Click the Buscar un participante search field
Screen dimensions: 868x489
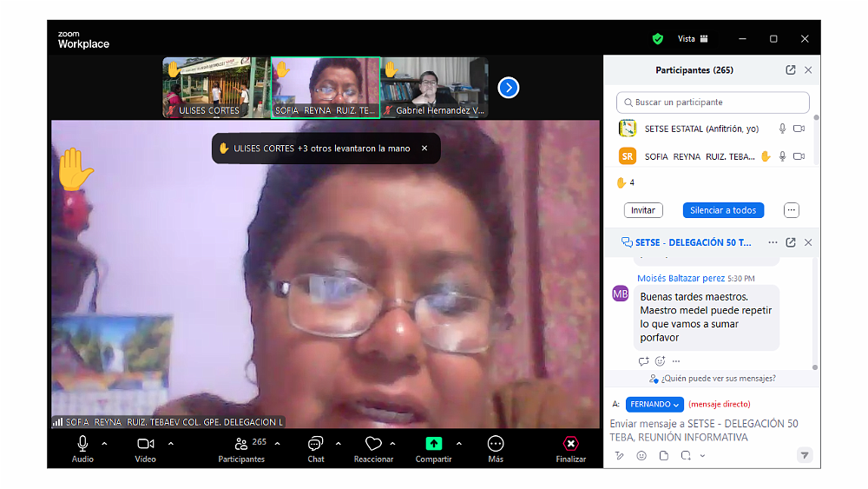[x=713, y=102]
